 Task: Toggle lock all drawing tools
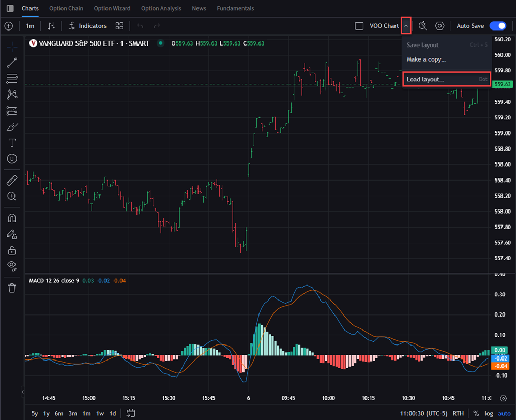tap(12, 250)
